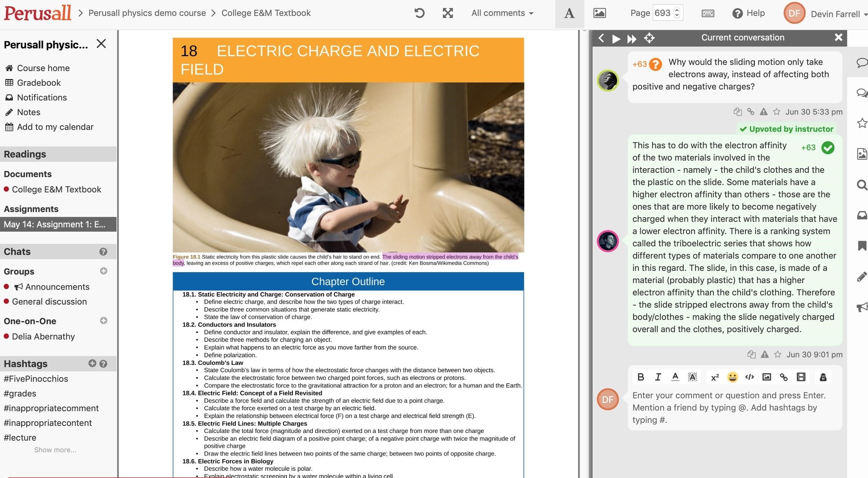Go to previous conversation arrow
This screenshot has width=868, height=478.
[601, 38]
